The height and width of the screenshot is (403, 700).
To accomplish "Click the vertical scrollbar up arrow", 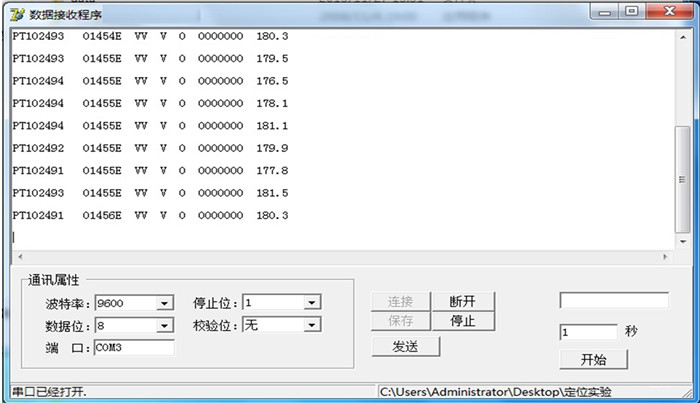I will (x=682, y=38).
